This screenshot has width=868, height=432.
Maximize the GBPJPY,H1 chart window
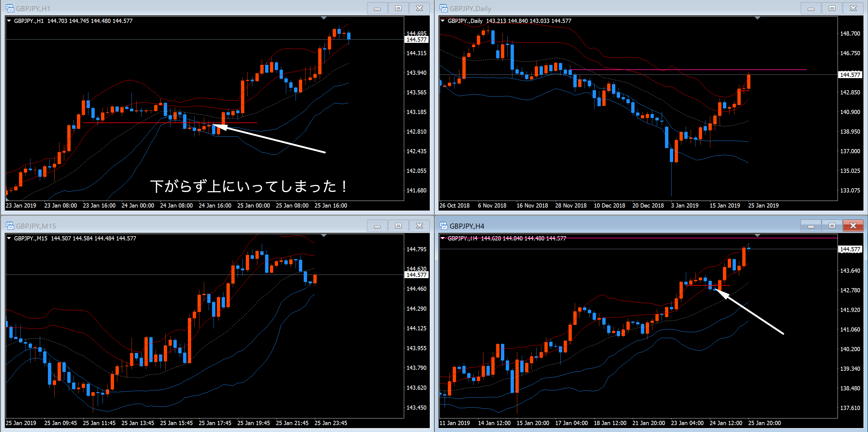coord(398,8)
